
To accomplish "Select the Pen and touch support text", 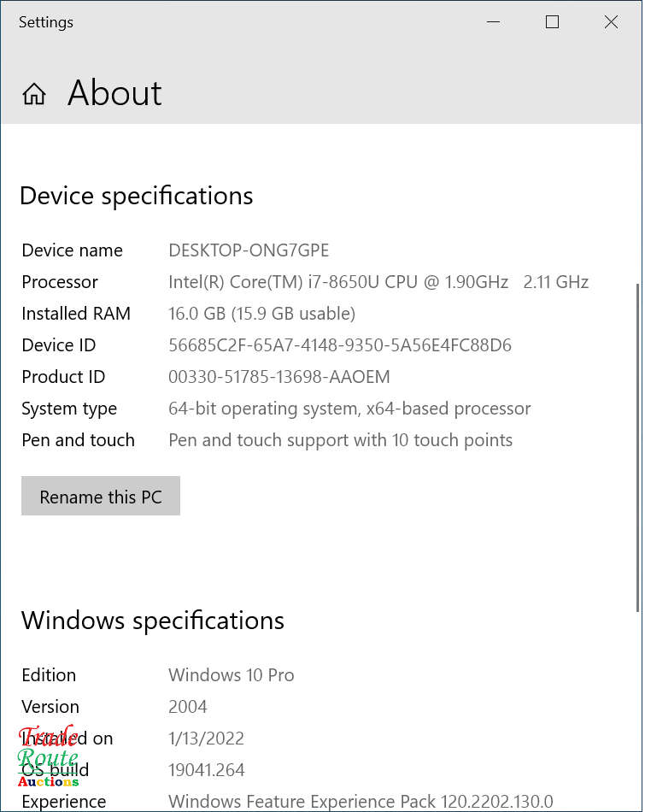I will (x=340, y=440).
